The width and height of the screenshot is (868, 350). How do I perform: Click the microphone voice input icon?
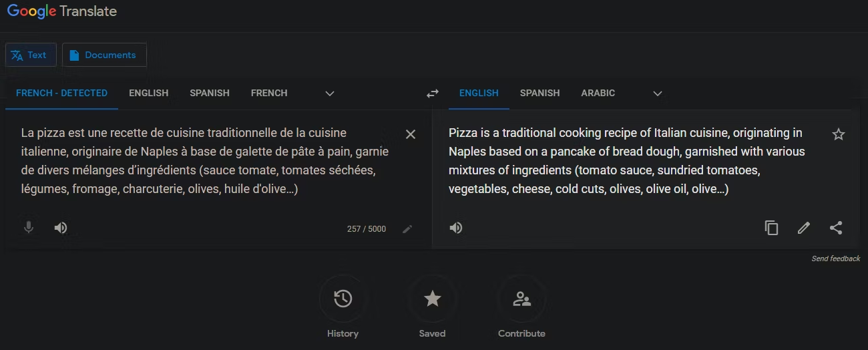(29, 228)
